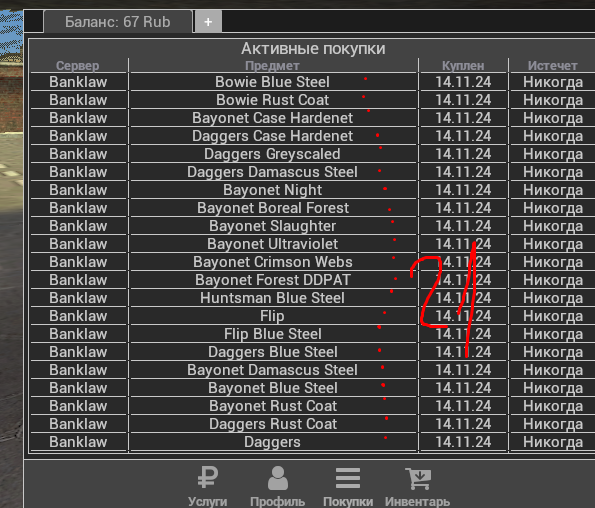
Task: Select the Bowie Rust Coat item
Action: (272, 100)
